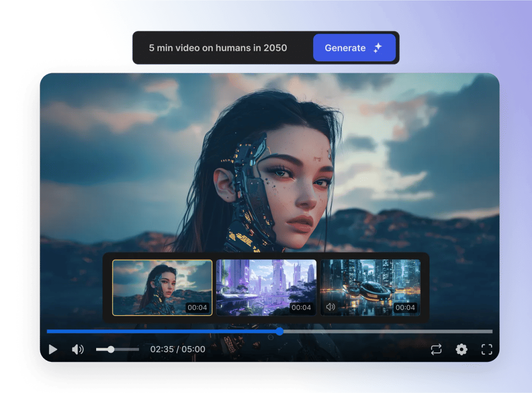Toggle loop playback with the repeat icon
The image size is (532, 393).
coord(436,349)
